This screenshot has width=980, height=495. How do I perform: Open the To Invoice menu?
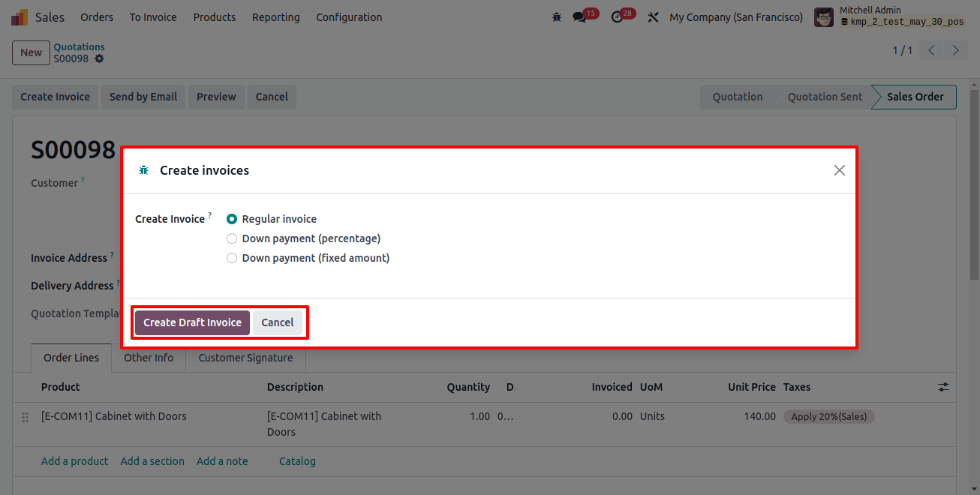click(x=153, y=17)
